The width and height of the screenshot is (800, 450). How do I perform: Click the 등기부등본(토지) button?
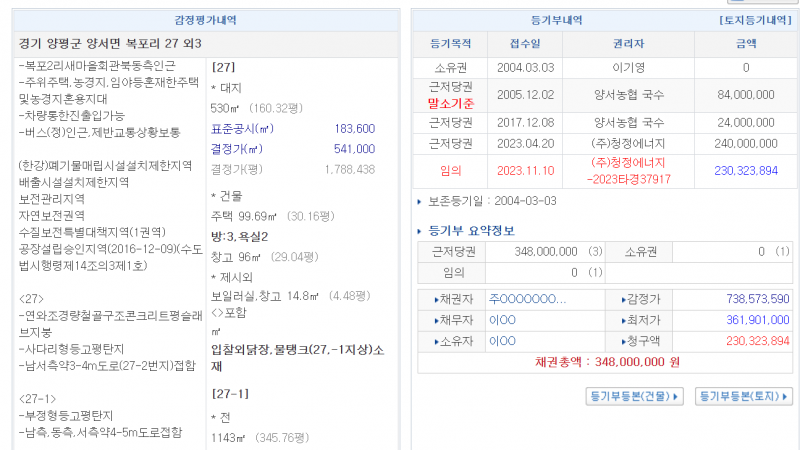pyautogui.click(x=743, y=397)
